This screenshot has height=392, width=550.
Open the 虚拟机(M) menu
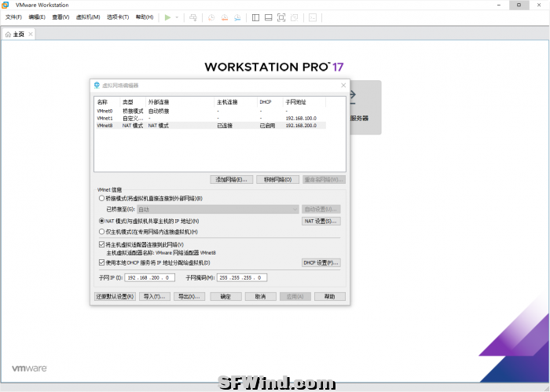[88, 16]
